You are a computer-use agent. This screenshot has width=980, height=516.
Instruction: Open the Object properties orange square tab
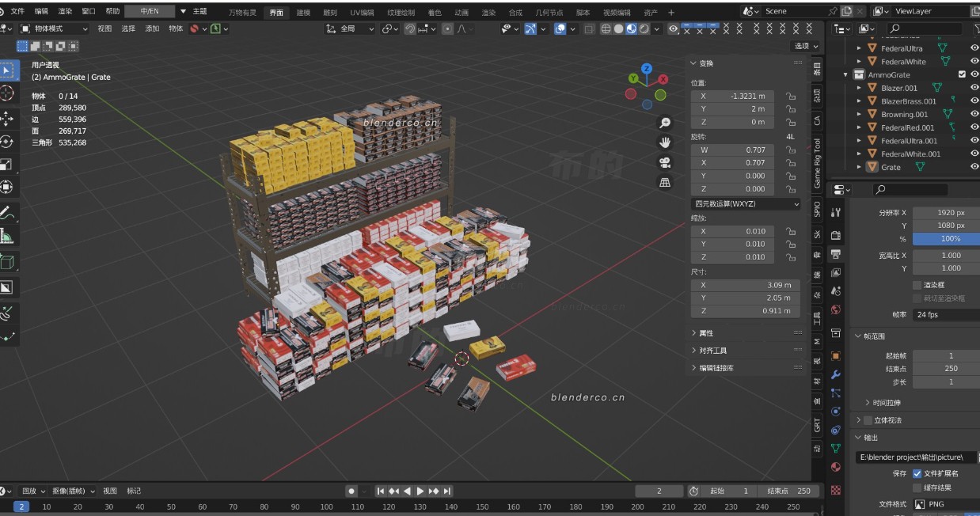coord(836,355)
